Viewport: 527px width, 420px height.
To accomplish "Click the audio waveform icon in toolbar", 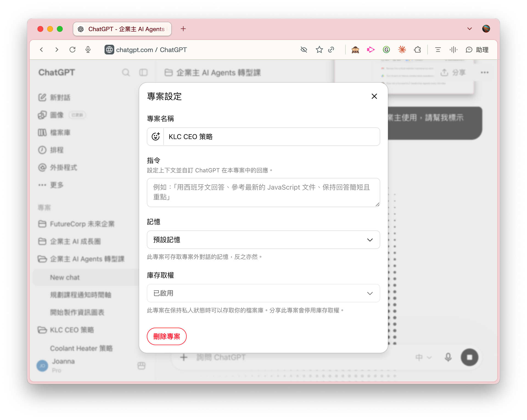I will click(x=453, y=50).
